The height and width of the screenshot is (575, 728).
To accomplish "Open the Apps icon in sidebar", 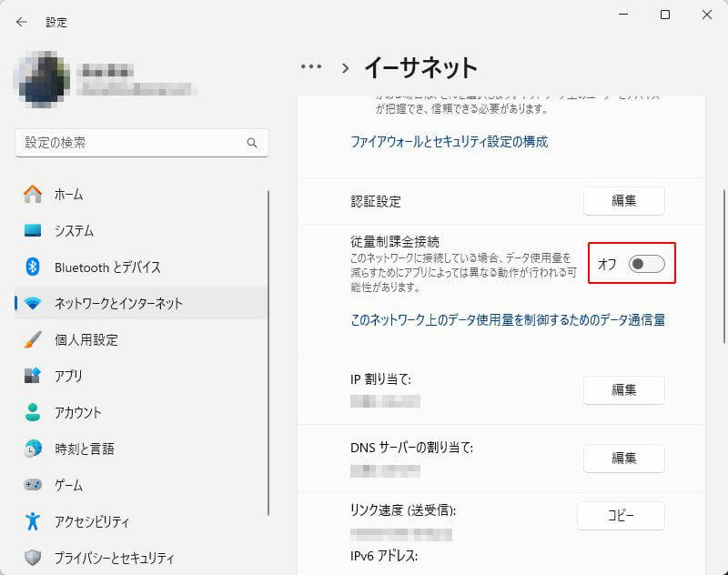I will [x=33, y=376].
